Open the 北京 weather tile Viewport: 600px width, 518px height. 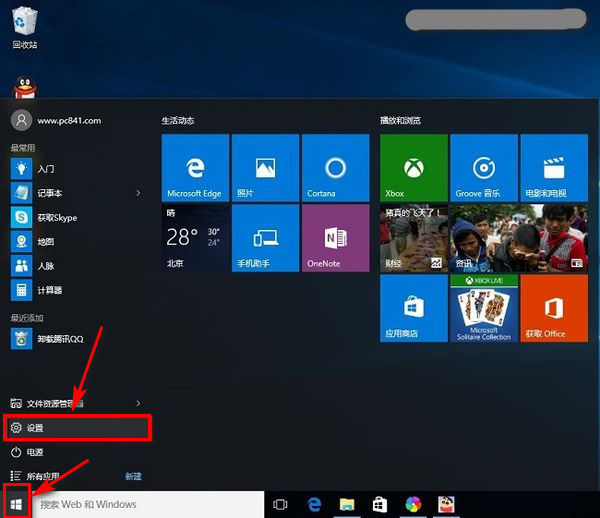point(195,238)
